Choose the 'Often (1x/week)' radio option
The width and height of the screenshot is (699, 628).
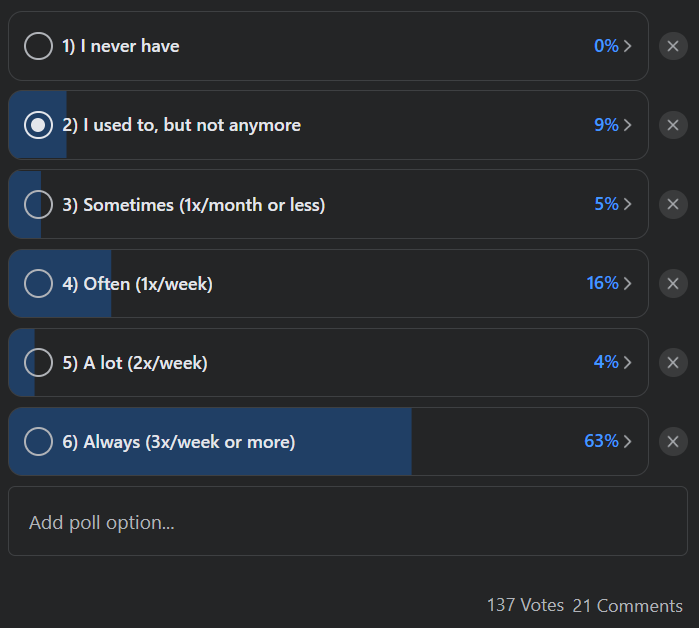38,283
